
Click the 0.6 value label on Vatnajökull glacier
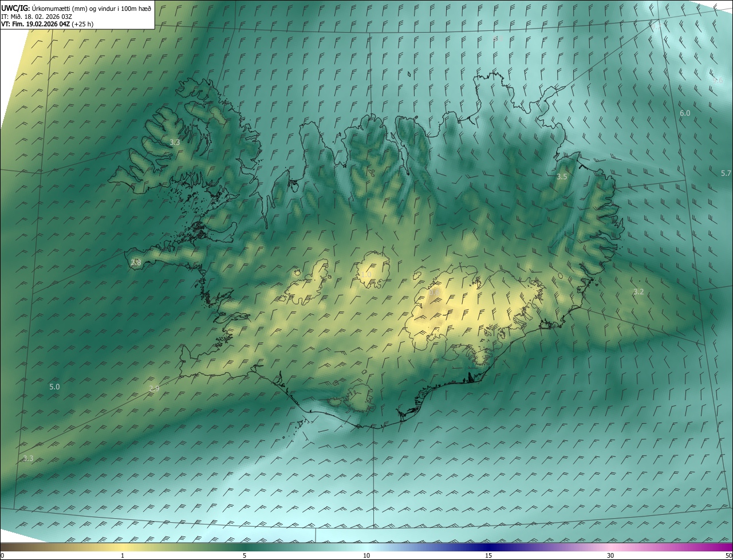pyautogui.click(x=434, y=293)
